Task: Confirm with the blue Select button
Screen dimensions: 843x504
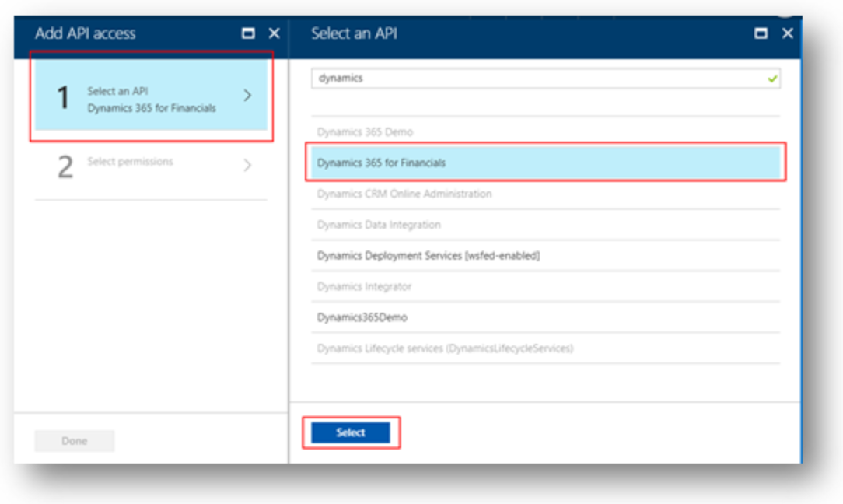Action: pos(351,432)
